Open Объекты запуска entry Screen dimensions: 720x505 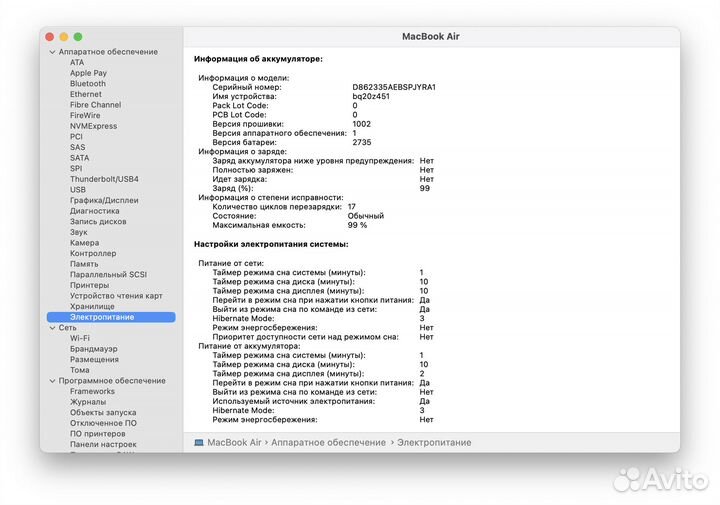pyautogui.click(x=103, y=412)
